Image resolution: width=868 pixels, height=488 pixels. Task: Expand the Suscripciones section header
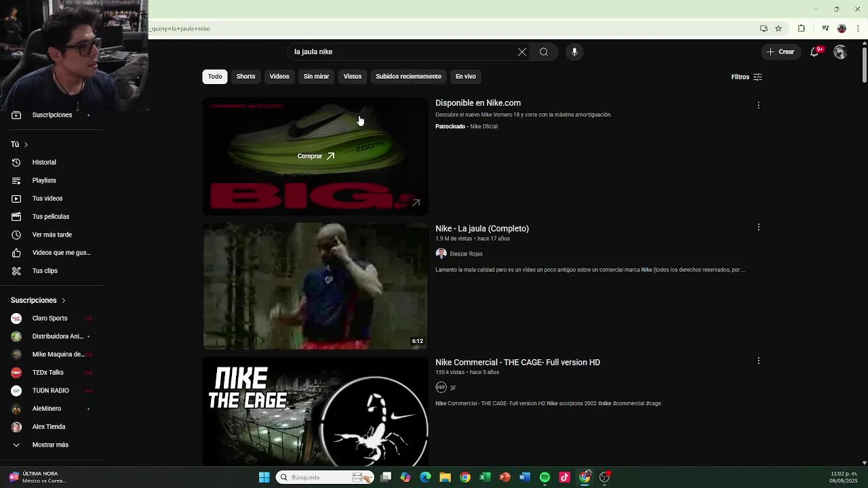(x=38, y=300)
